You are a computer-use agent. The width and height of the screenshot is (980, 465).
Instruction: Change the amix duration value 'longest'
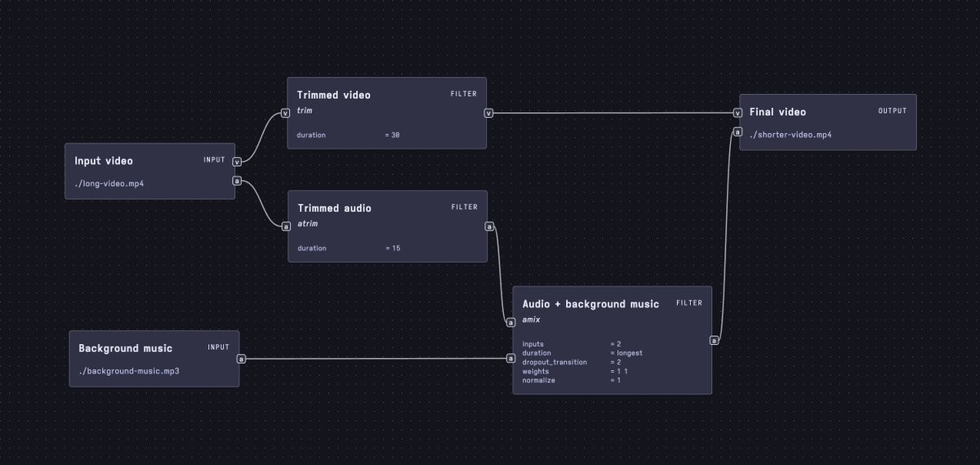click(629, 353)
